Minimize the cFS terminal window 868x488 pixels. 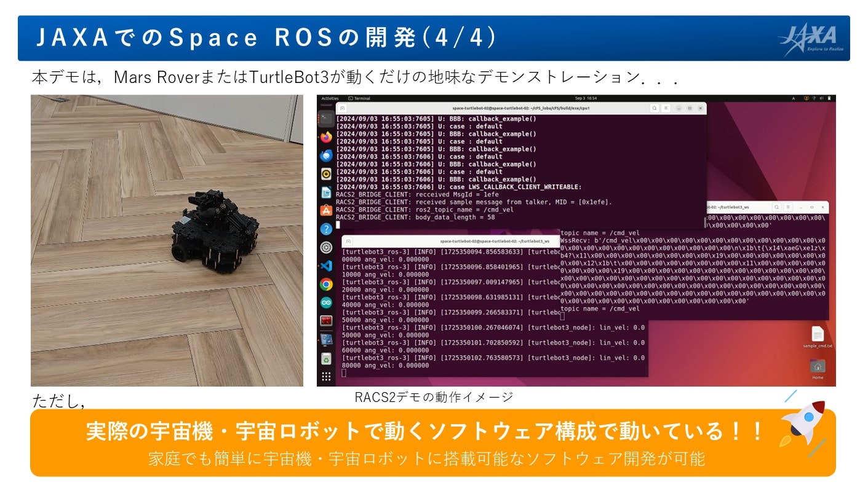(679, 108)
